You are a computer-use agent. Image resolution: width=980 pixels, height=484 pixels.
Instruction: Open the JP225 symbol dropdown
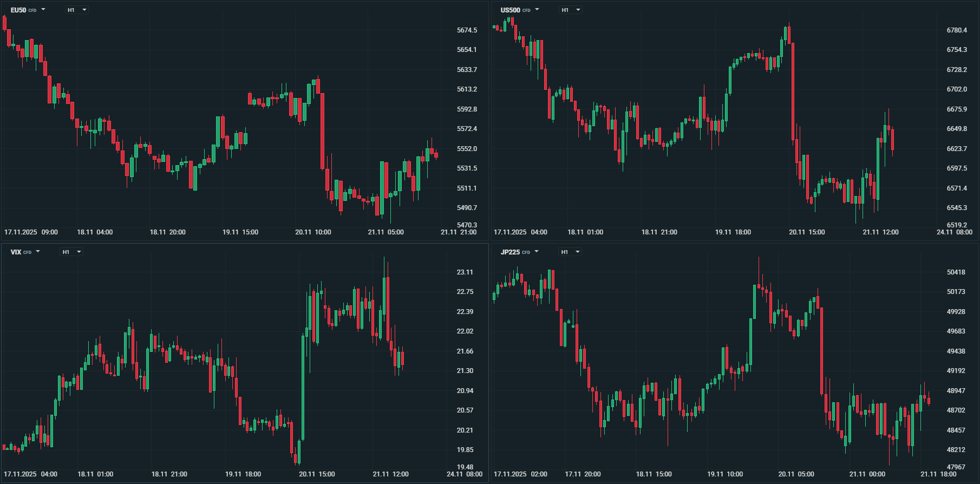[x=519, y=252]
